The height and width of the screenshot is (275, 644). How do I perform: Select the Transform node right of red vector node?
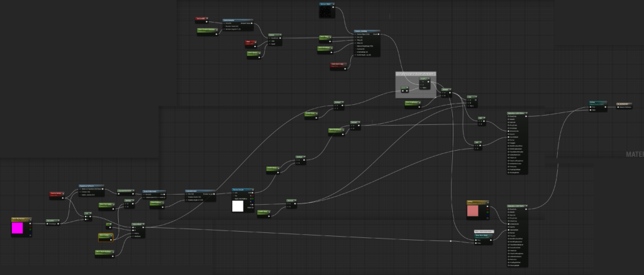[x=92, y=191]
